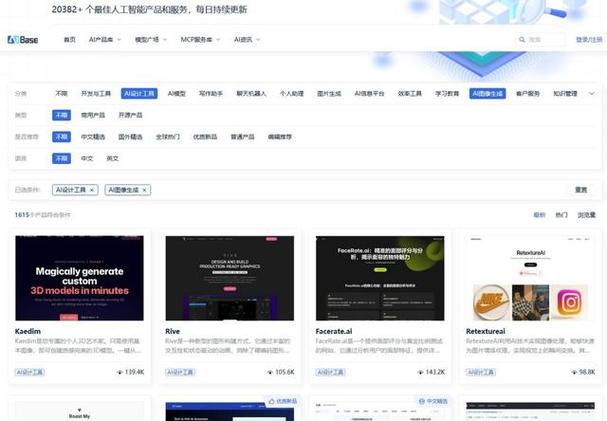The width and height of the screenshot is (607, 421).
Task: Sort results by 热门
Action: 561,215
